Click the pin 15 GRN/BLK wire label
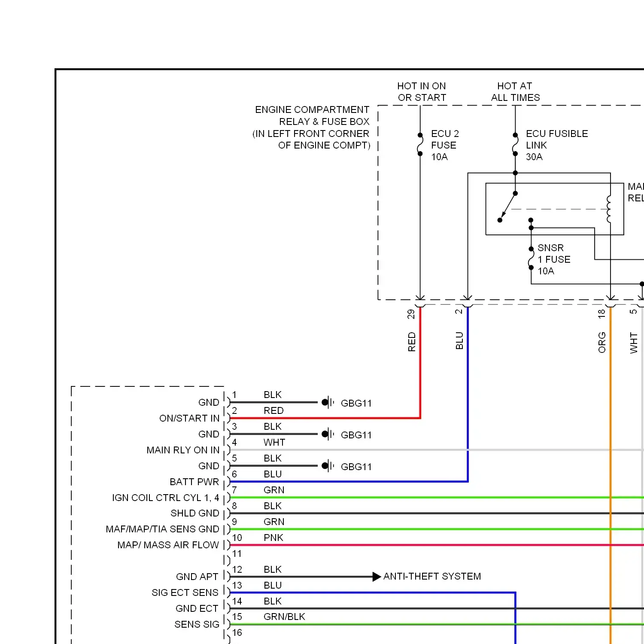 tap(284, 617)
